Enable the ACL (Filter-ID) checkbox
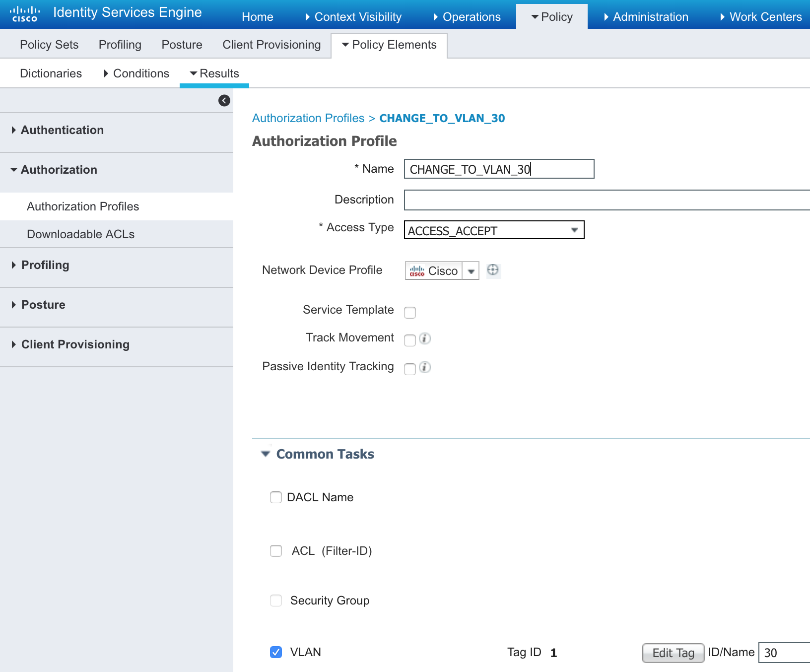 (276, 551)
